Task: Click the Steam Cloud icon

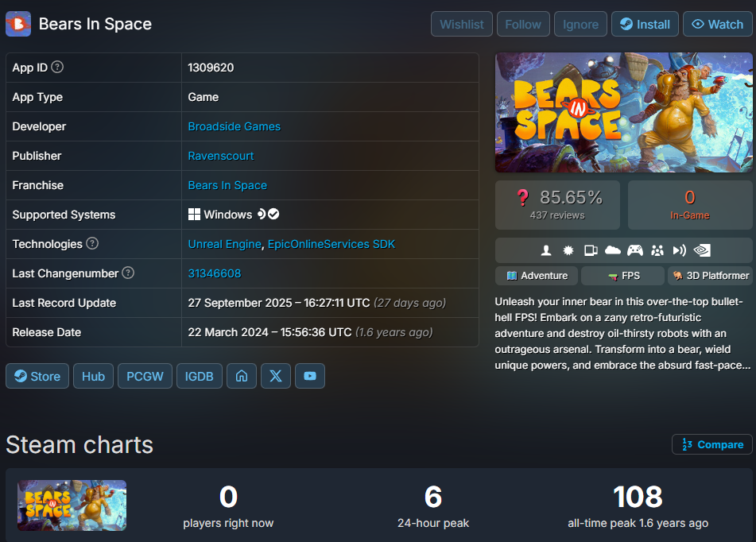Action: 613,250
